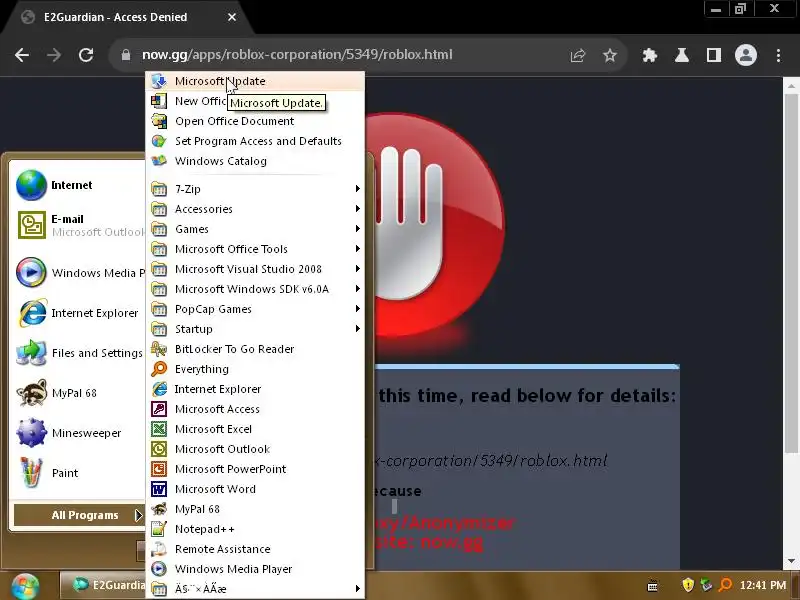This screenshot has width=800, height=600.
Task: Click the padlock site info icon
Action: [126, 55]
